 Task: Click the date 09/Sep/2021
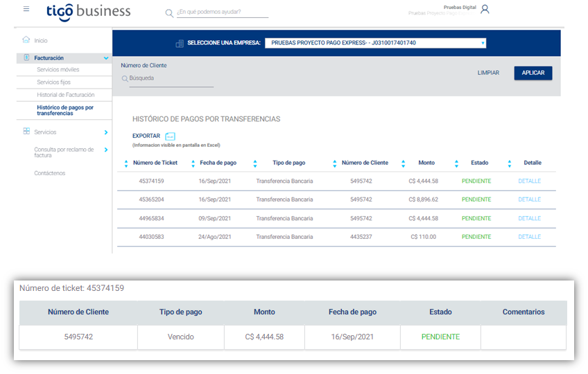[x=215, y=218]
